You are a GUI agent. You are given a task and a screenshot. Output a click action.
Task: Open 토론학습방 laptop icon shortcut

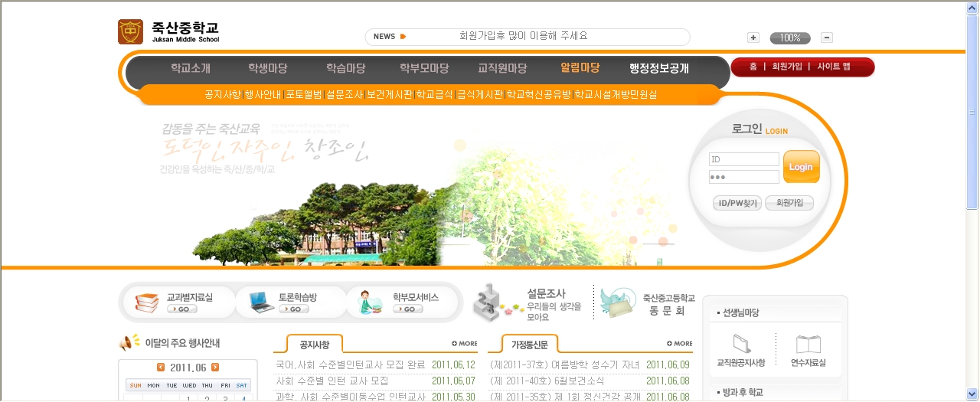[261, 302]
